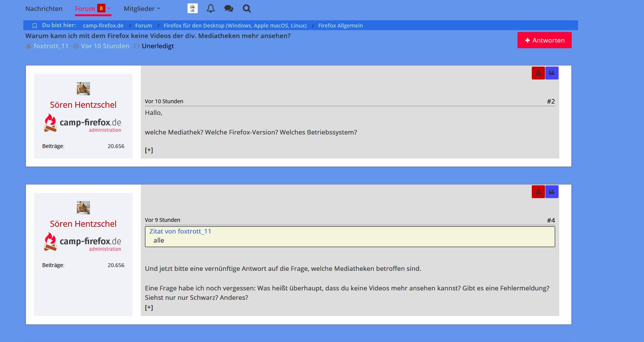The width and height of the screenshot is (644, 342).
Task: Quote post #2 with quote icon
Action: (552, 73)
